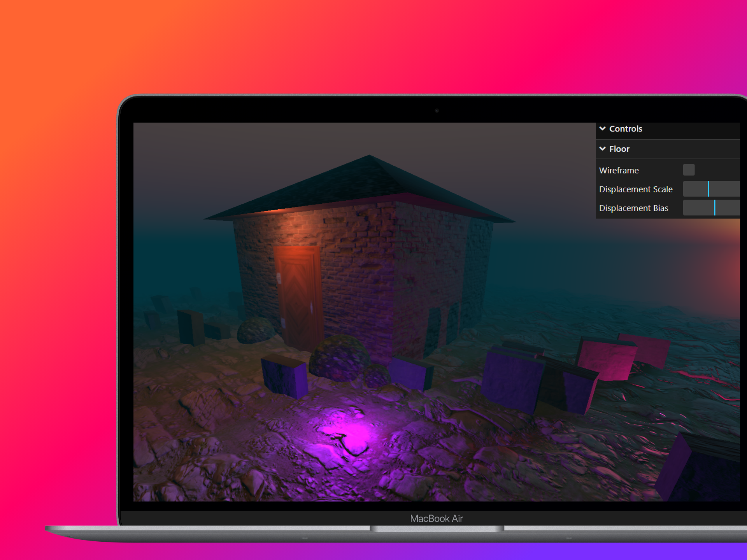Click the Floor folder title
The width and height of the screenshot is (747, 560).
(x=619, y=149)
